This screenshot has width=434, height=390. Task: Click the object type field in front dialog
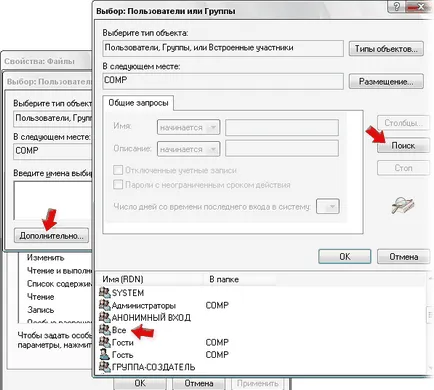pyautogui.click(x=223, y=48)
